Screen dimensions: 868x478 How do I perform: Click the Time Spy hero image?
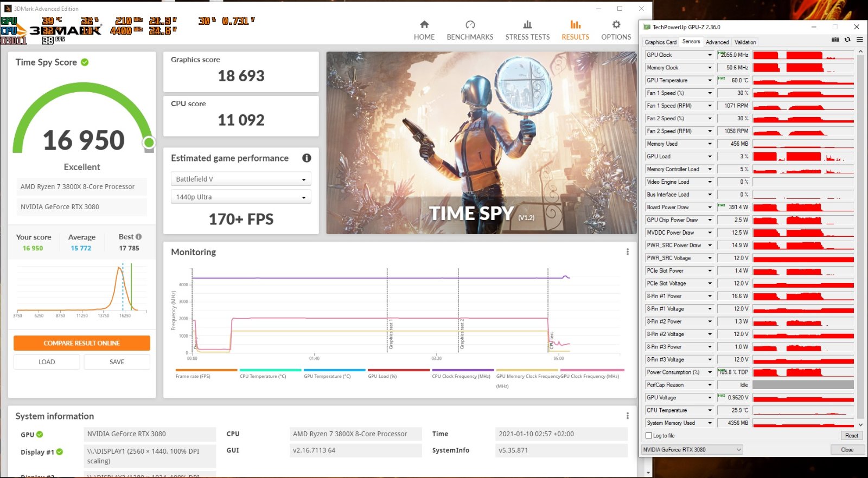[x=481, y=143]
